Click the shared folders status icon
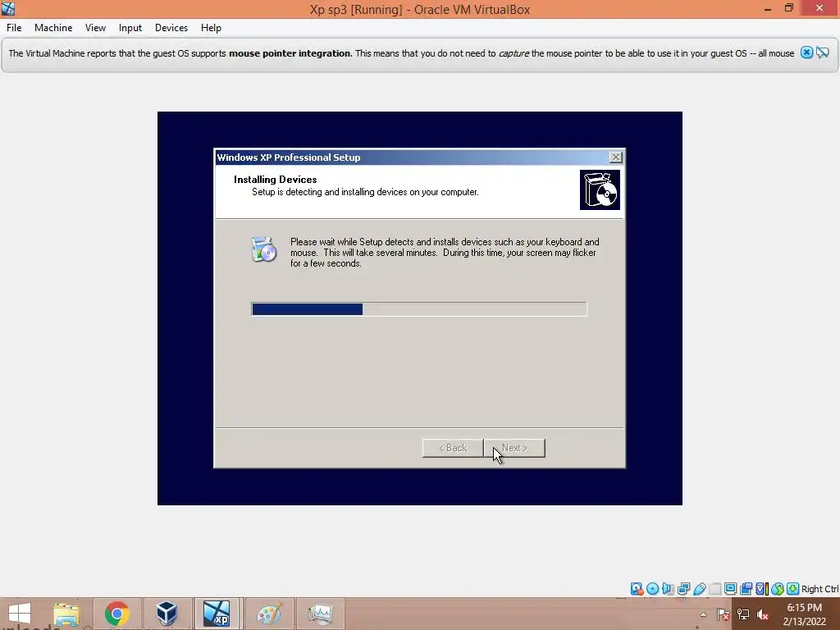840x630 pixels. point(714,589)
